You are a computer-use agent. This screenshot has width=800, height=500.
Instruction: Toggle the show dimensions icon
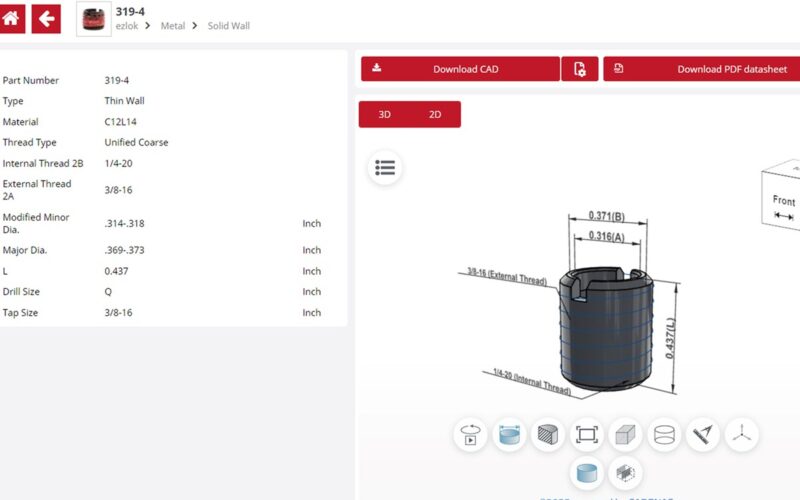point(509,435)
